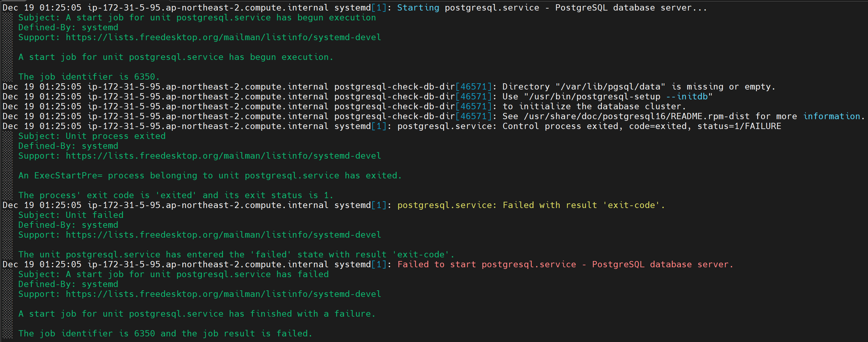Click 'Subject: A start job for unit postgresql.service has failed'
The height and width of the screenshot is (342, 868).
(x=174, y=274)
